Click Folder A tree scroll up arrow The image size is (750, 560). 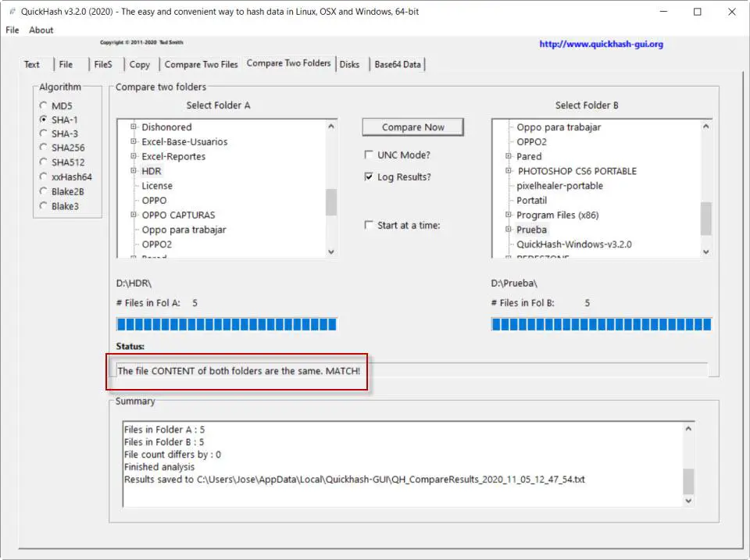tap(331, 127)
